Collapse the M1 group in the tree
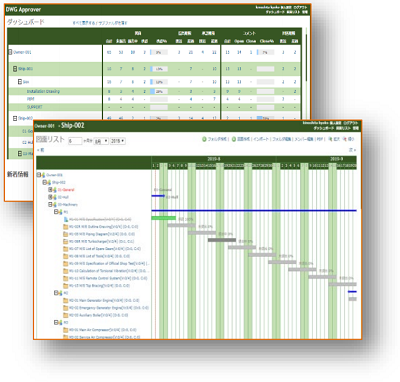This screenshot has width=400, height=382. [x=56, y=212]
